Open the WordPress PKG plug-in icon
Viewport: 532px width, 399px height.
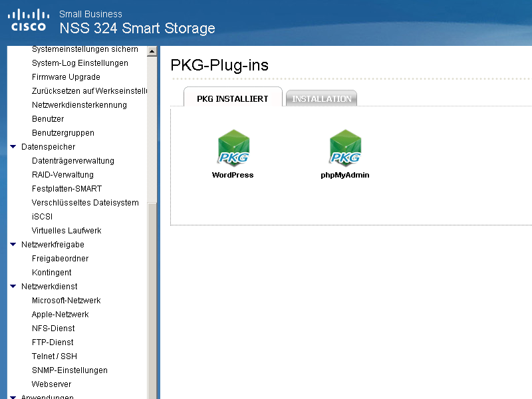233,148
